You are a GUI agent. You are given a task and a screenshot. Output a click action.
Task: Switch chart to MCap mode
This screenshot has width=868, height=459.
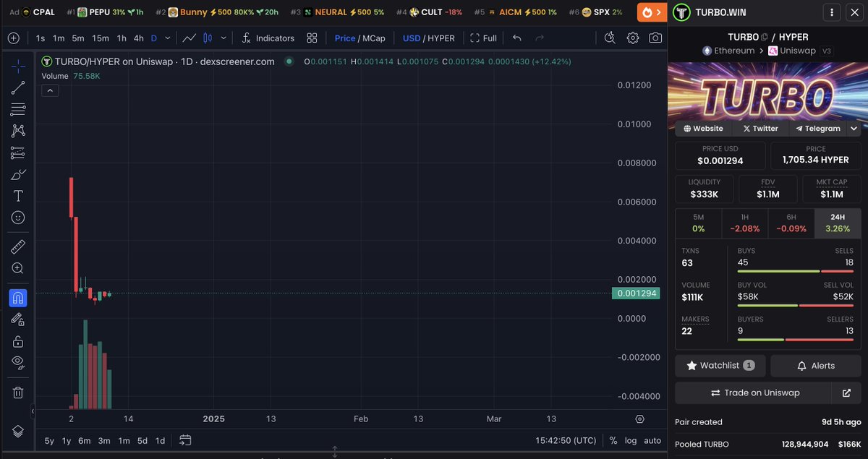point(374,38)
